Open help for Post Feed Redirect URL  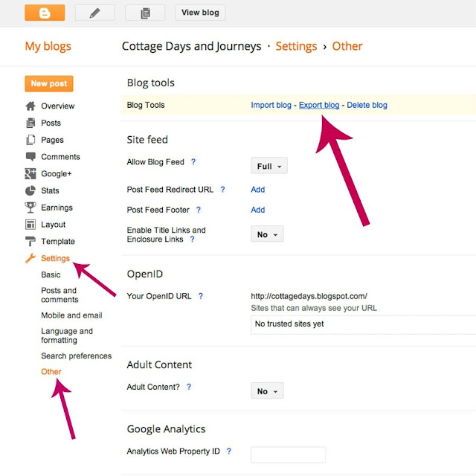pos(222,190)
